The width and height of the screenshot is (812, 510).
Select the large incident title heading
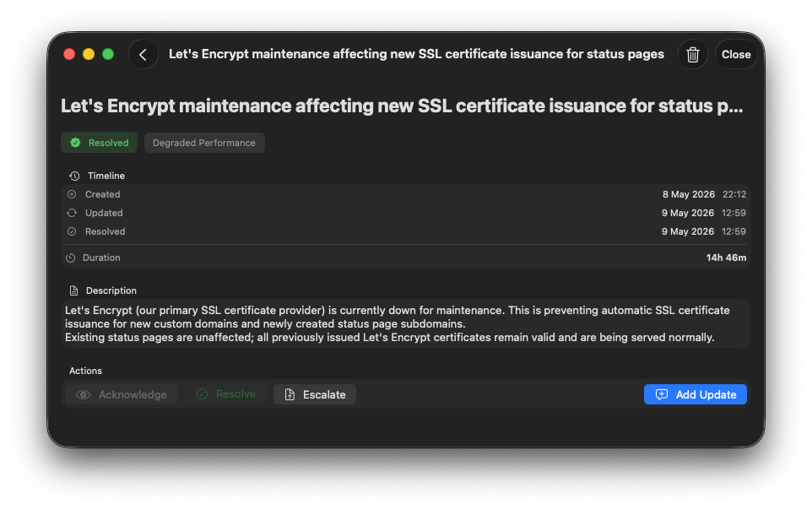click(402, 106)
